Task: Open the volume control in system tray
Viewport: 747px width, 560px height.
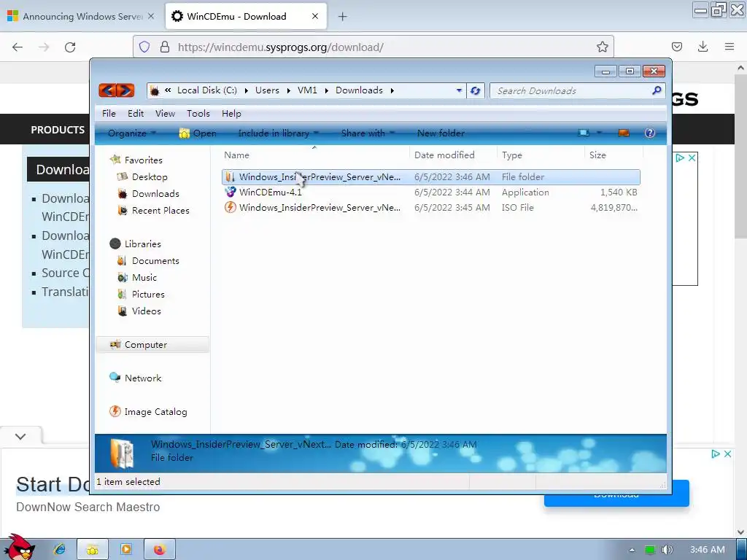Action: (x=667, y=550)
